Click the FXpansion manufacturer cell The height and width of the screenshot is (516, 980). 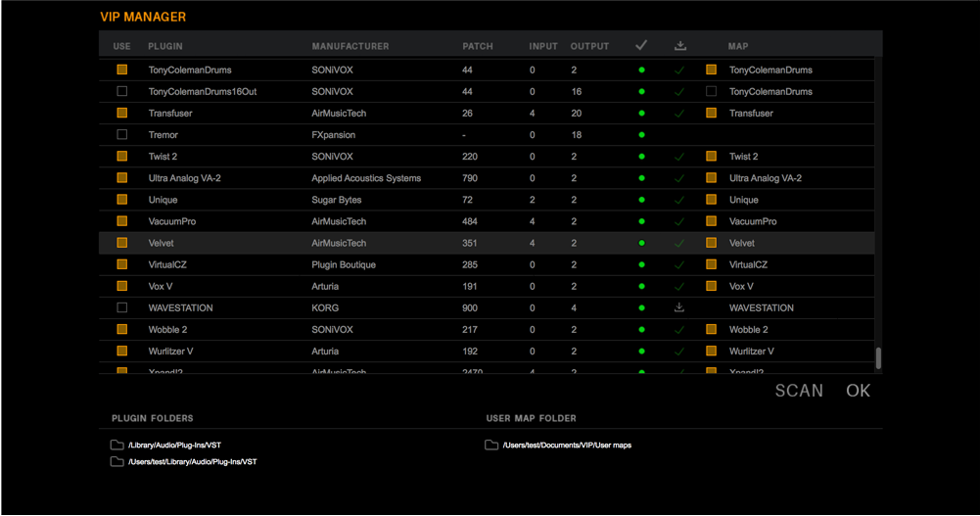333,135
